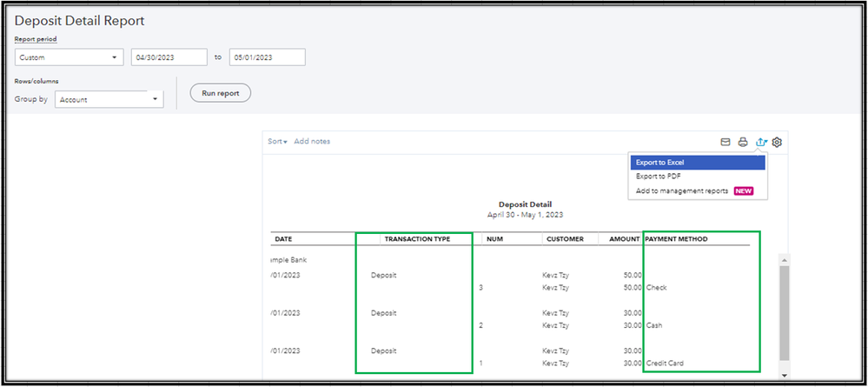Open the Group by Account dropdown

click(x=109, y=100)
